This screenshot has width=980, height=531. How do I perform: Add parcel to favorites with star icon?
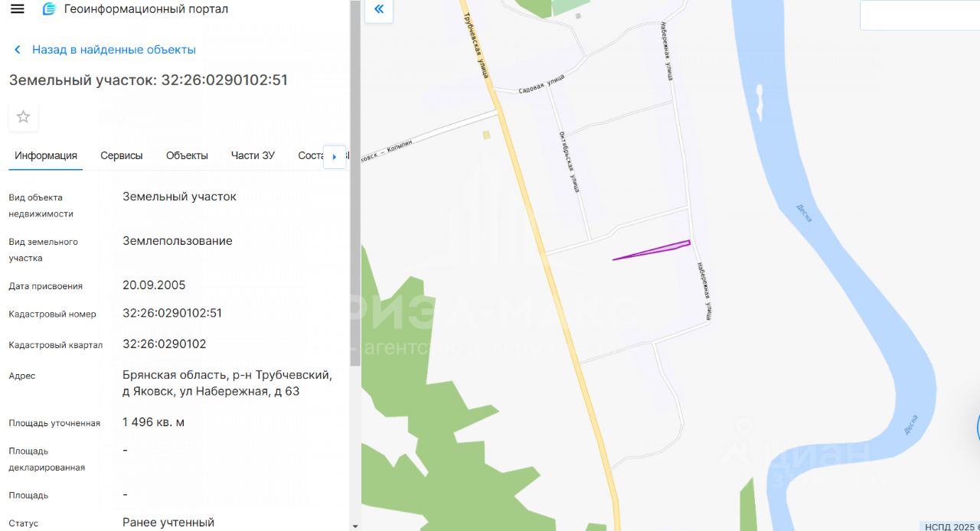[23, 117]
